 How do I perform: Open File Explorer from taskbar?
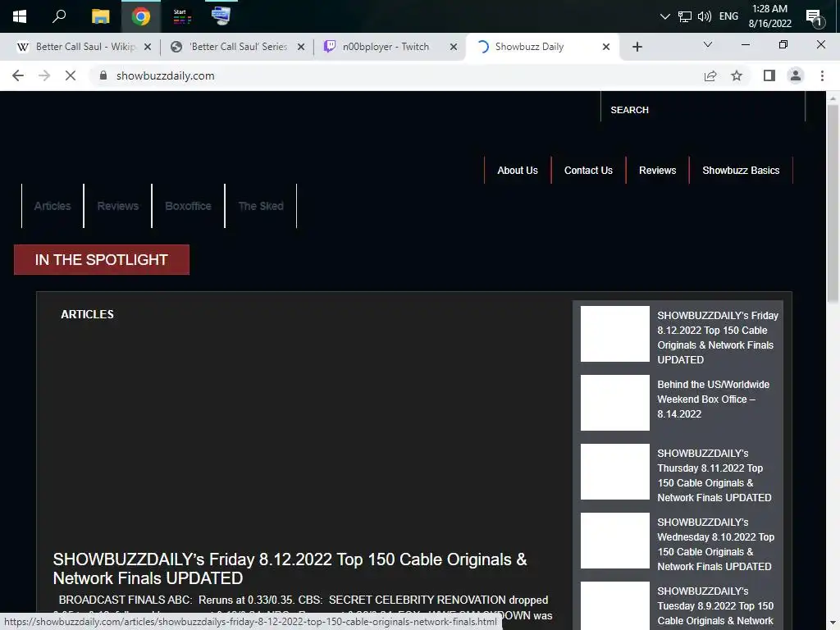[x=100, y=16]
